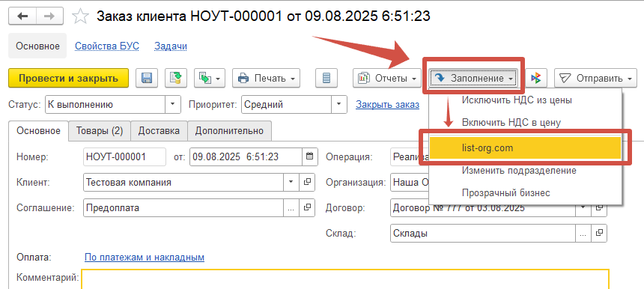644x289 pixels.
Task: Go forward with the right arrow button
Action: pyautogui.click(x=49, y=16)
